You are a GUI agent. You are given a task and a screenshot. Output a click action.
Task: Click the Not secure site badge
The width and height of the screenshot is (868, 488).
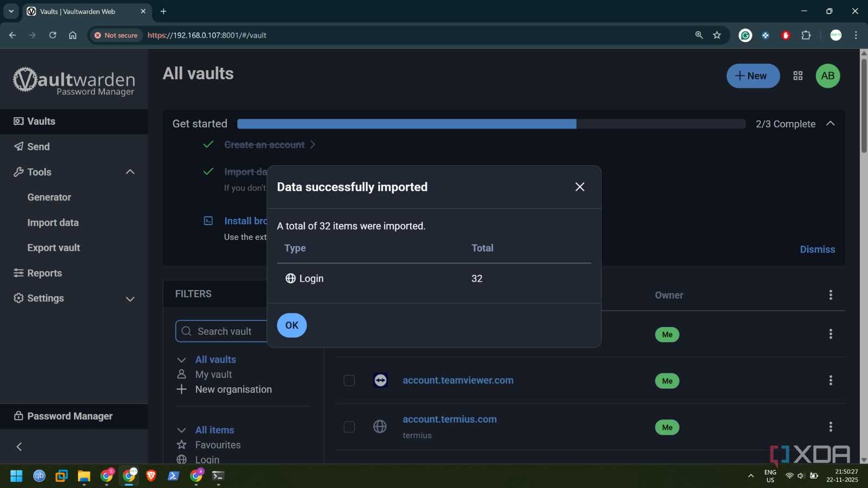[x=116, y=35]
